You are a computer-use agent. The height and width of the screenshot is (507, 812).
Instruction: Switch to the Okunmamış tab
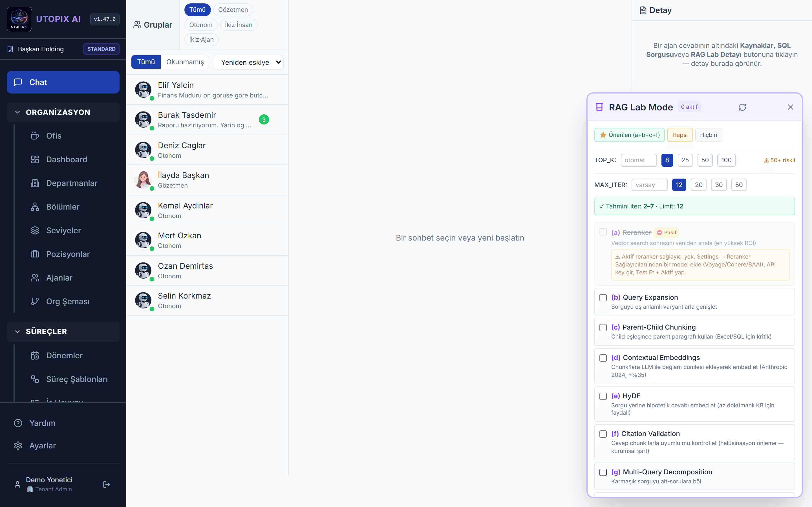185,62
